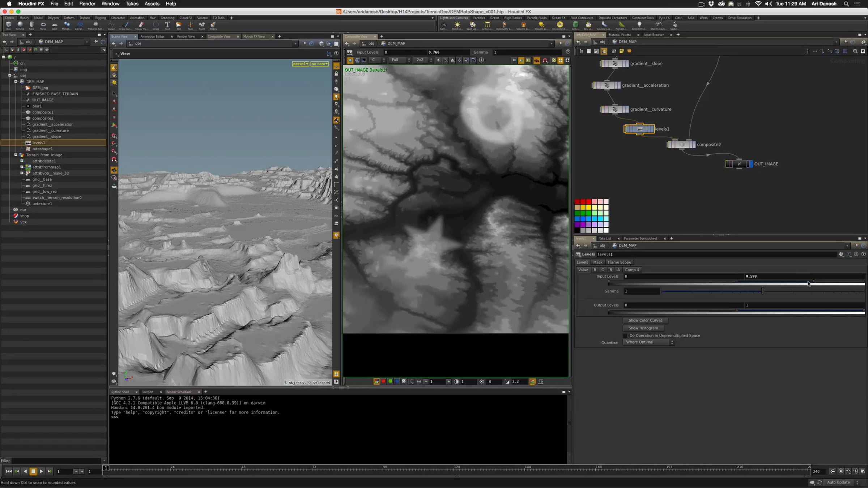Select the Font shelf tool
868x488 pixels.
click(167, 25)
